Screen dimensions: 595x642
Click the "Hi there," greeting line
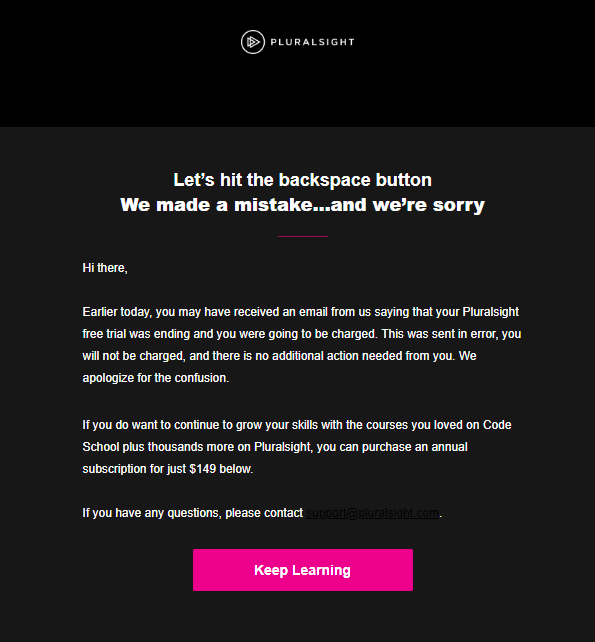click(x=105, y=268)
